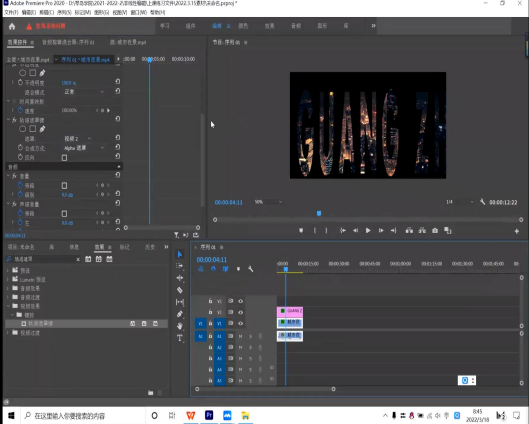This screenshot has height=424, width=529.
Task: Reset the 轨道遮罩键 effect
Action: [117, 119]
